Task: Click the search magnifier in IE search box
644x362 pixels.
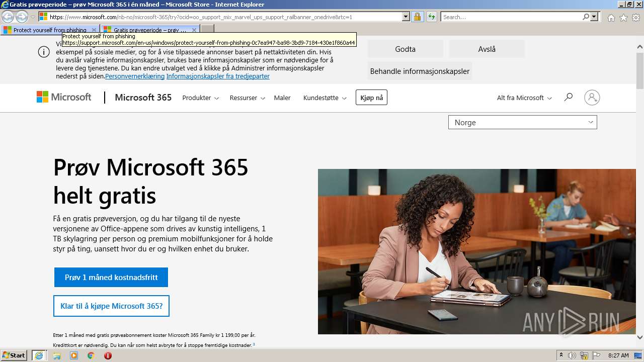Action: 586,17
